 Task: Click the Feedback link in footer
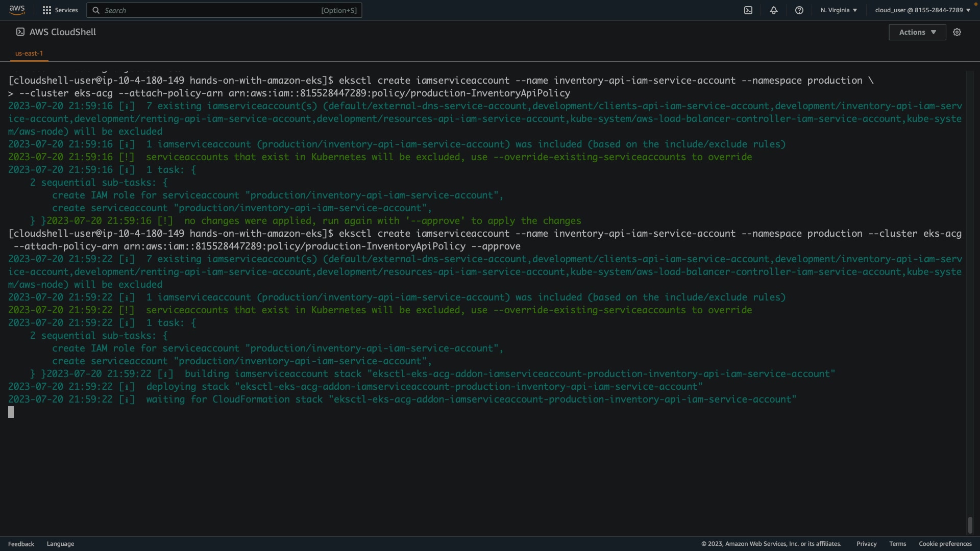pos(21,544)
